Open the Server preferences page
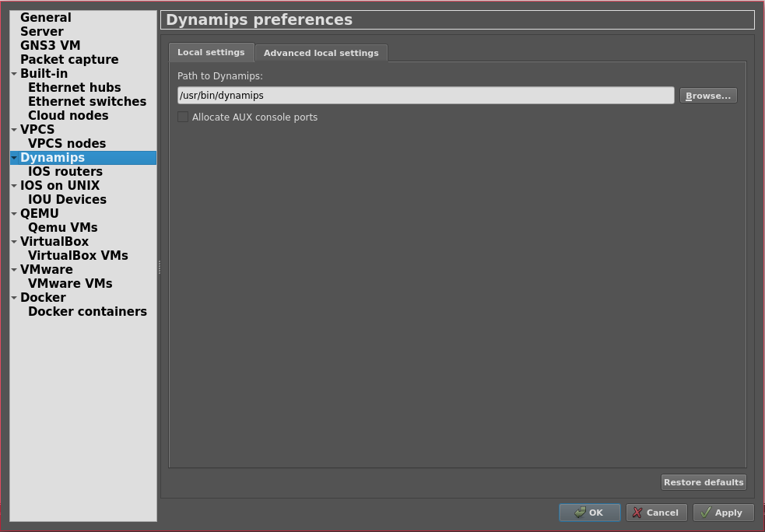This screenshot has width=765, height=532. click(x=42, y=32)
